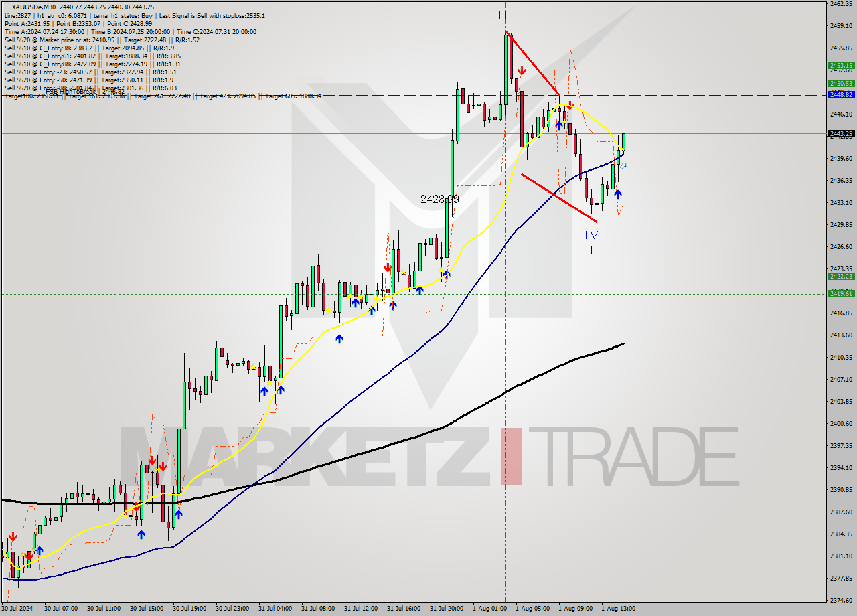Viewport: 857px width, 616px height.
Task: Click the wave label text 2428.99
Action: pos(440,199)
